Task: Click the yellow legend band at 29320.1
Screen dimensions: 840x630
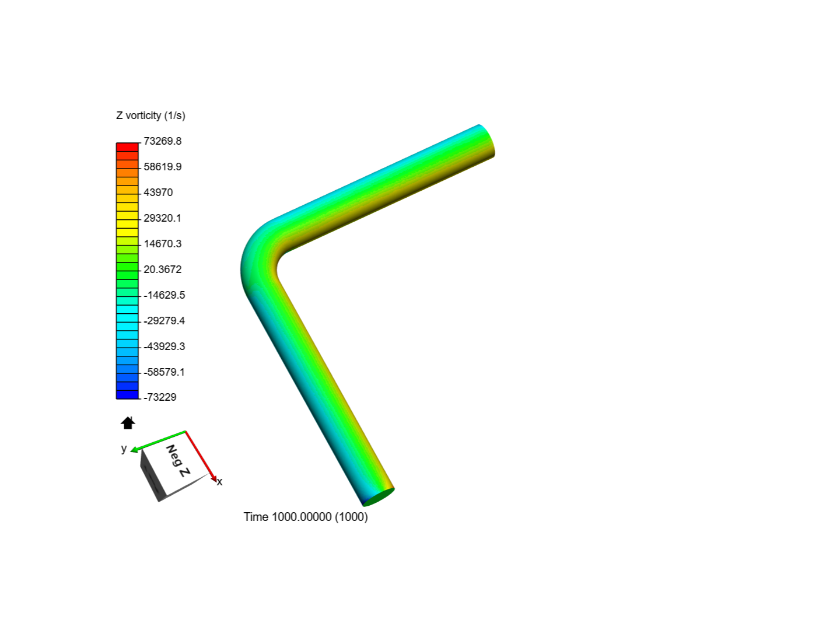Action: [x=127, y=219]
